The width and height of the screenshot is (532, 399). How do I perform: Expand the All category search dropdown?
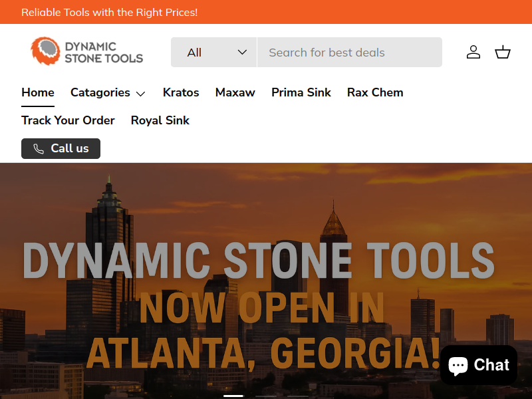pos(213,53)
